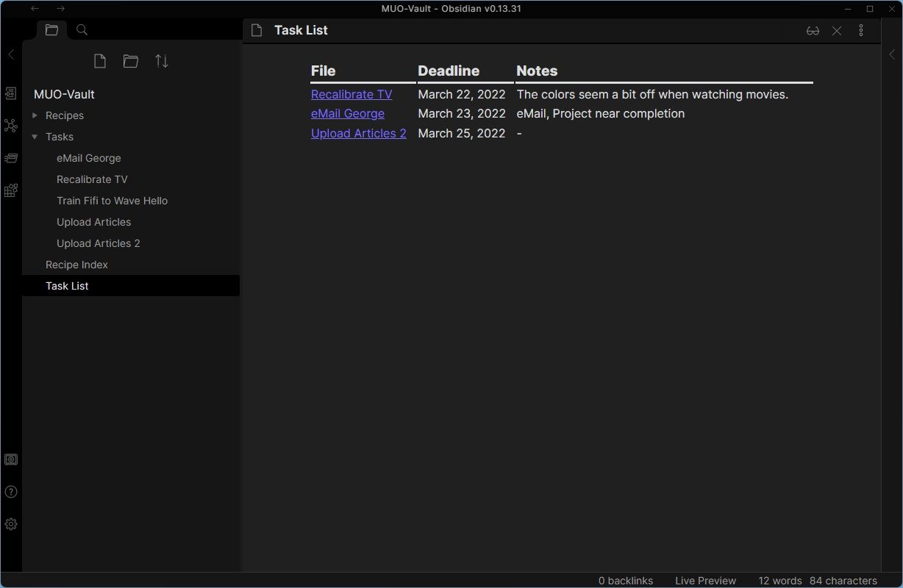Click the note document icon beside title
The image size is (903, 588).
tap(257, 30)
